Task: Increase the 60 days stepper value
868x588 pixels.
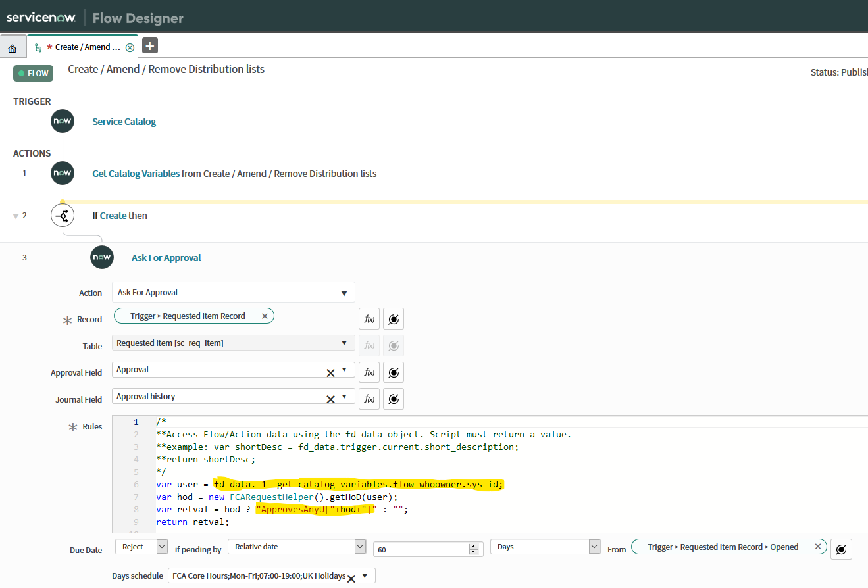Action: (472, 545)
